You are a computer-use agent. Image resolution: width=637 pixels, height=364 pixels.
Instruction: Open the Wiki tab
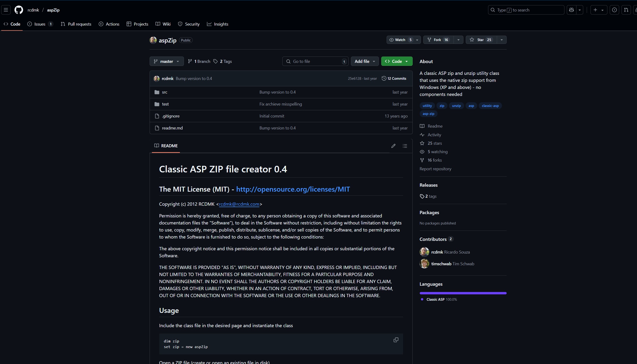(163, 24)
